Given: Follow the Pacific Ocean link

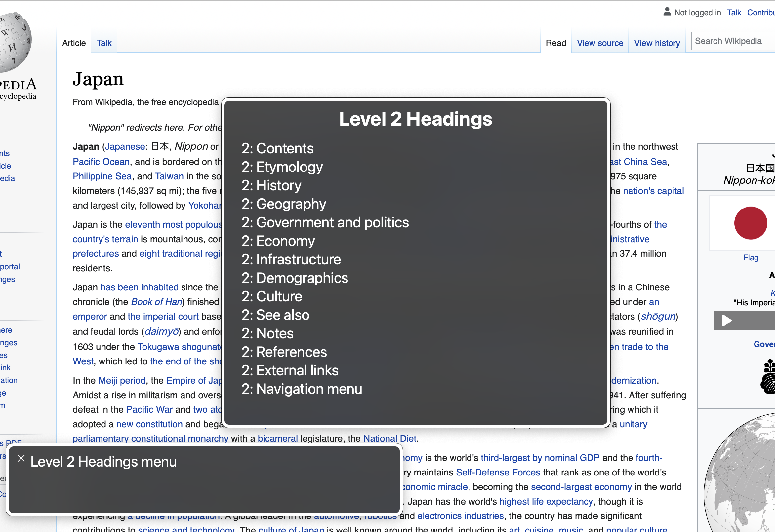Looking at the screenshot, I should [x=101, y=162].
